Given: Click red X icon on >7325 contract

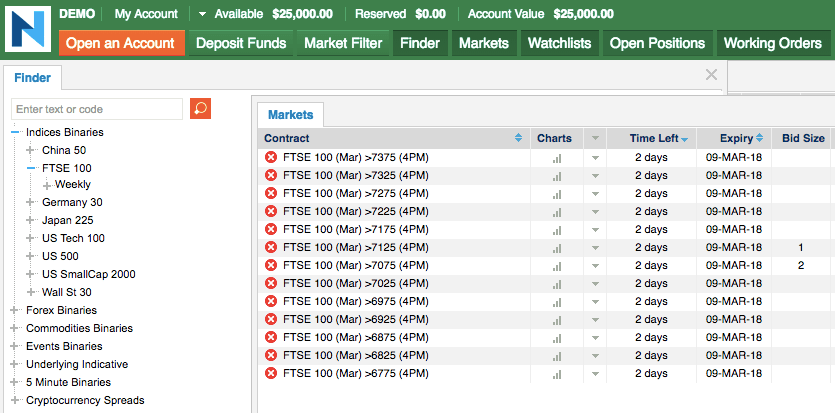Looking at the screenshot, I should (271, 175).
